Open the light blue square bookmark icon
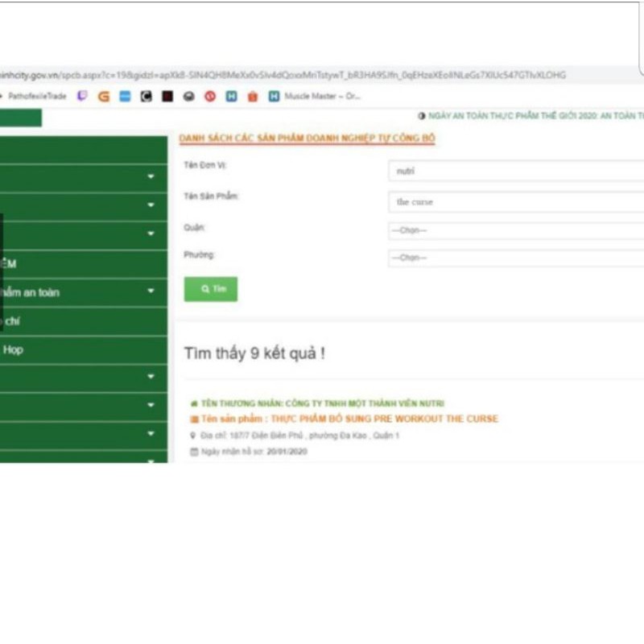644x644 pixels. pyautogui.click(x=125, y=96)
